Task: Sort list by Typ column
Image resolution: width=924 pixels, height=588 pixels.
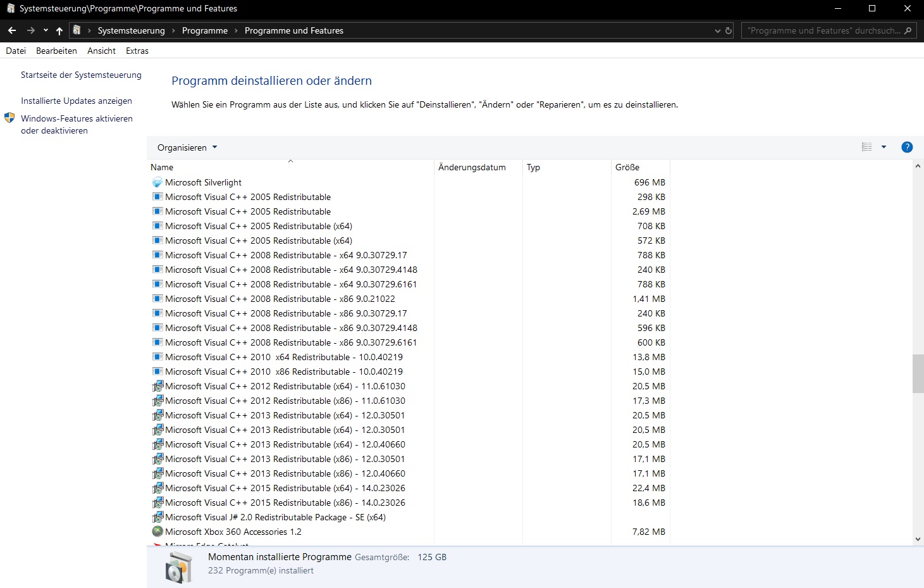Action: [567, 167]
